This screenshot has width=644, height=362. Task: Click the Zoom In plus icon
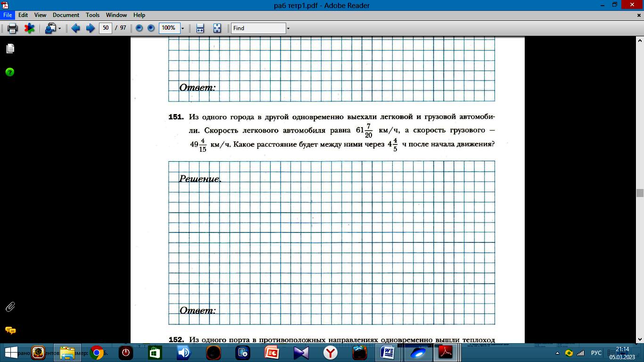151,28
